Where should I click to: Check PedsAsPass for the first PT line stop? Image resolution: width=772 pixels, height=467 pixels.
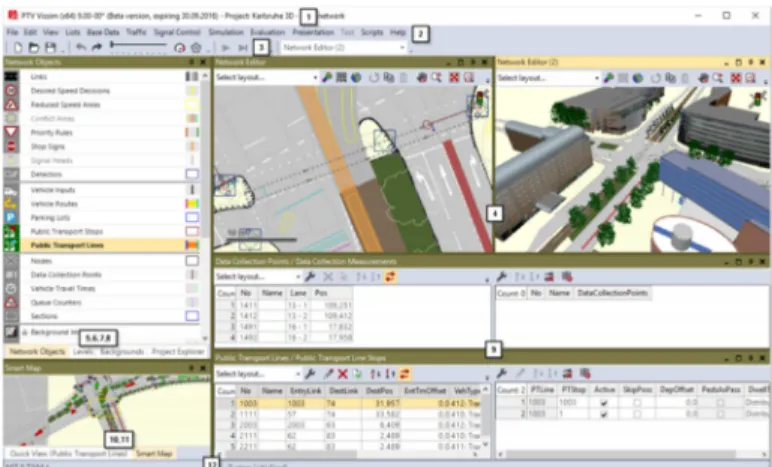720,403
